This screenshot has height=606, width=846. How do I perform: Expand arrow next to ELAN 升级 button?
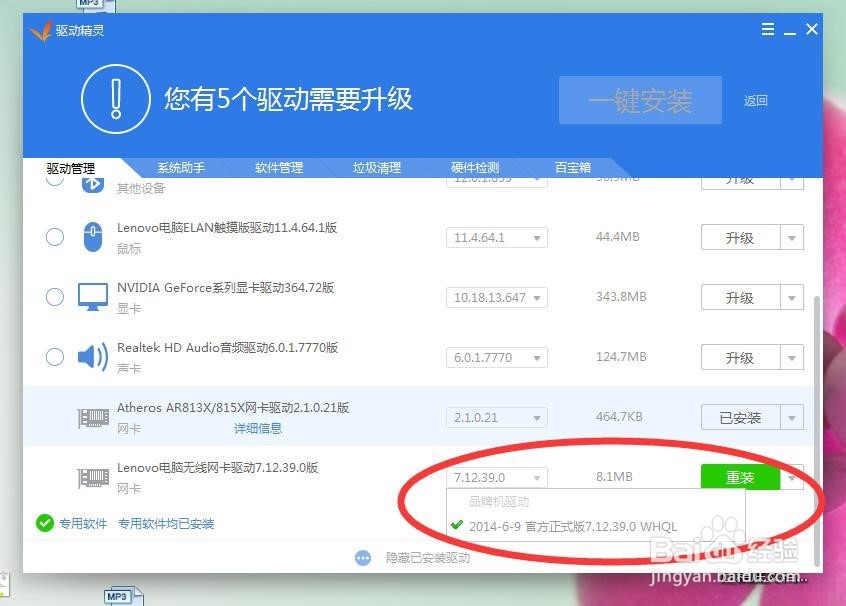(x=792, y=237)
